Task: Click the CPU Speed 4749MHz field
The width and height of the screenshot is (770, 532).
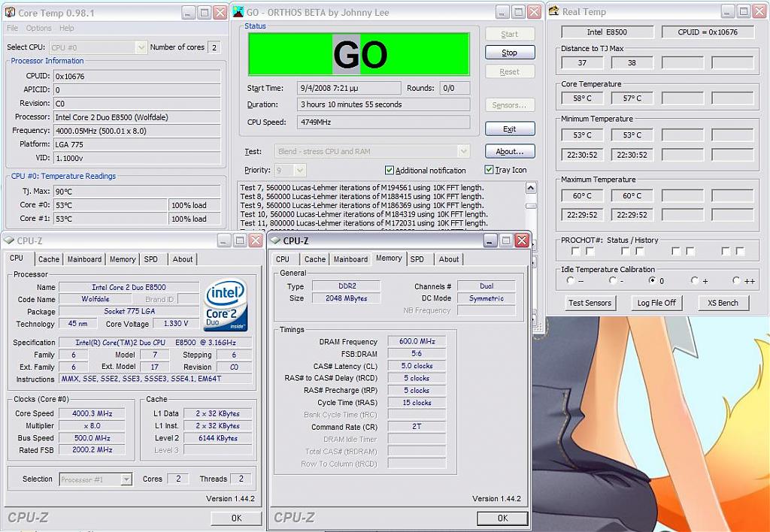Action: (x=383, y=122)
